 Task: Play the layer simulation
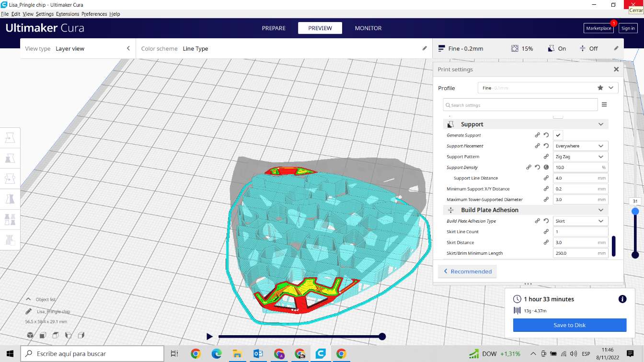tap(209, 337)
